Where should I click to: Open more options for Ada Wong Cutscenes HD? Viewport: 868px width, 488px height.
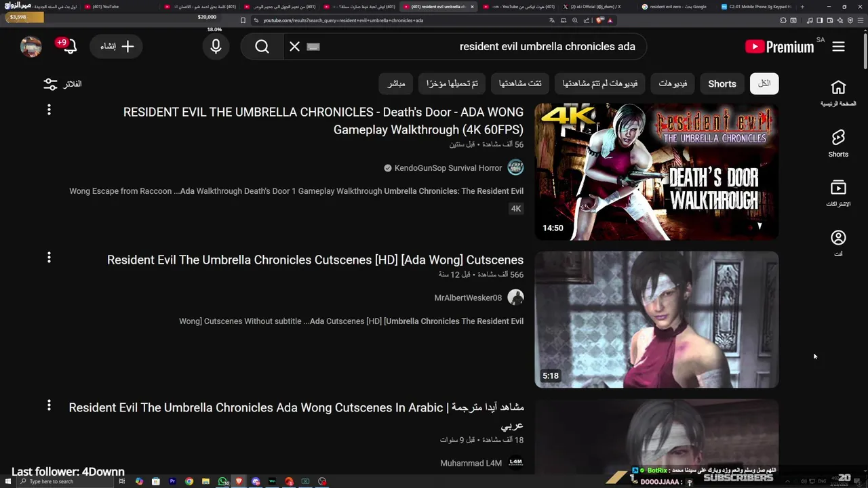coord(49,258)
